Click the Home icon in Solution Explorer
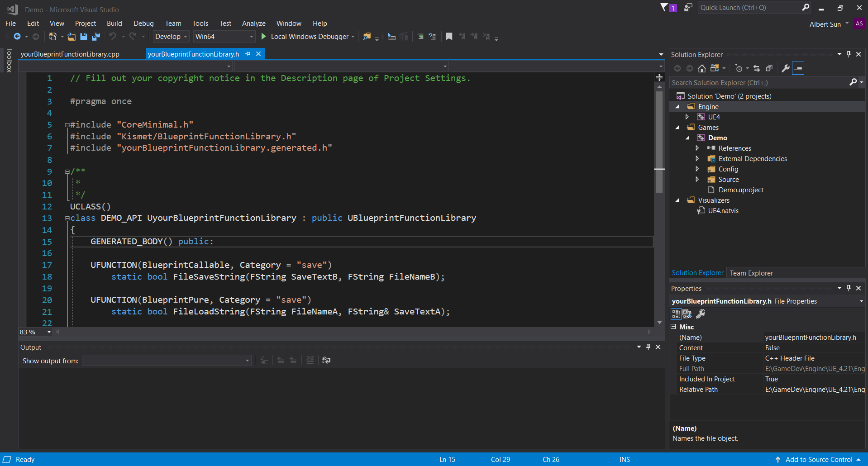This screenshot has width=868, height=466. (701, 68)
